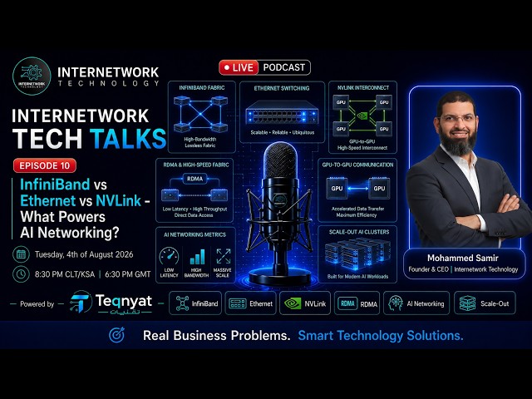Click the RDMA pill in High-Speed Fabric panel
Viewport: 532px width, 399px height.
(x=195, y=179)
